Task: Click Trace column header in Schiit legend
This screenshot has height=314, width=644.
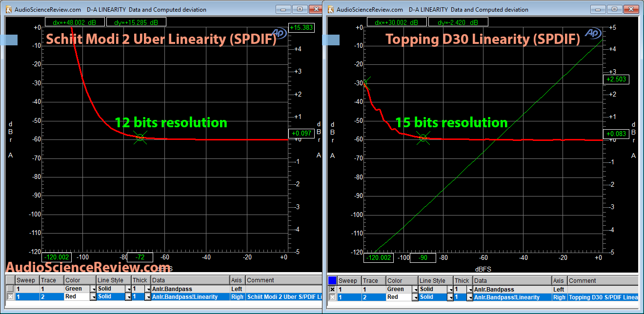Action: [x=51, y=280]
